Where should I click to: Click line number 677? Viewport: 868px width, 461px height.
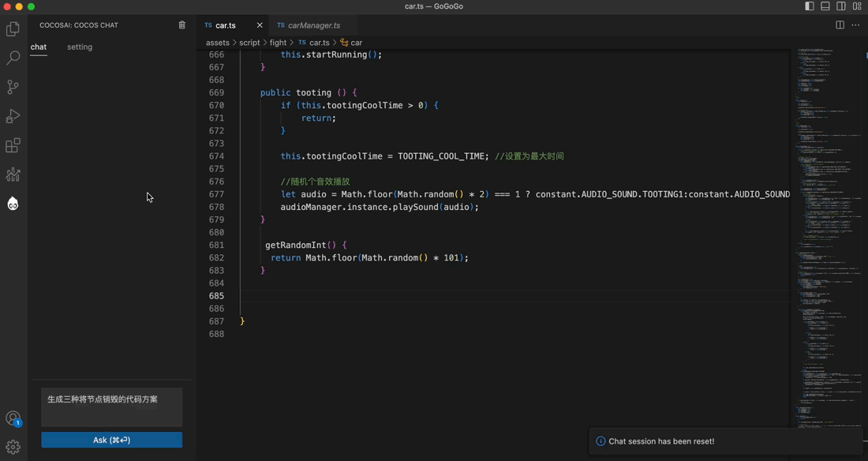click(216, 194)
